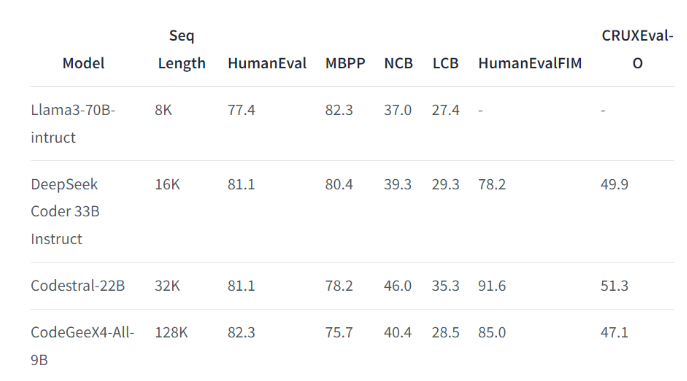This screenshot has width=687, height=381.
Task: Click the CRUXEval-O column header
Action: (x=637, y=49)
